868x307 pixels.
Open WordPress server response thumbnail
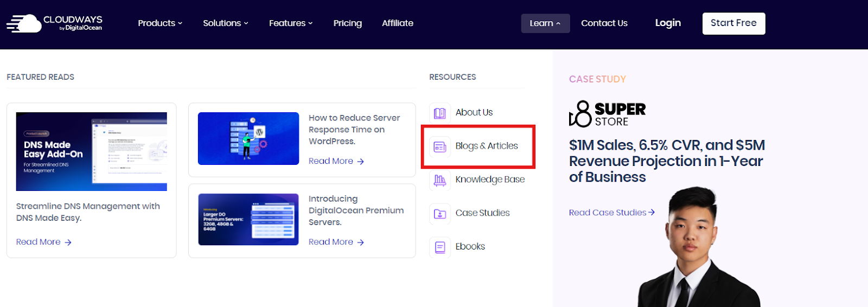[x=248, y=138]
